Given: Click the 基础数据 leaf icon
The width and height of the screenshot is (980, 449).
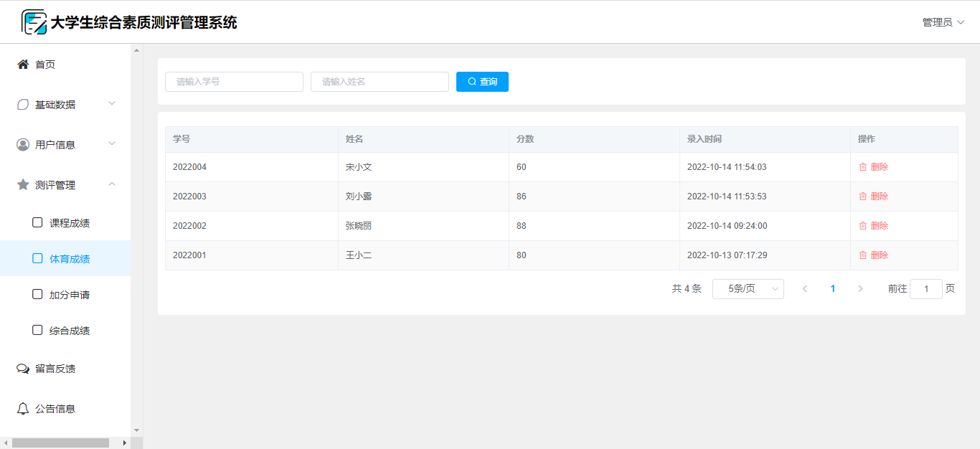Looking at the screenshot, I should pos(23,105).
